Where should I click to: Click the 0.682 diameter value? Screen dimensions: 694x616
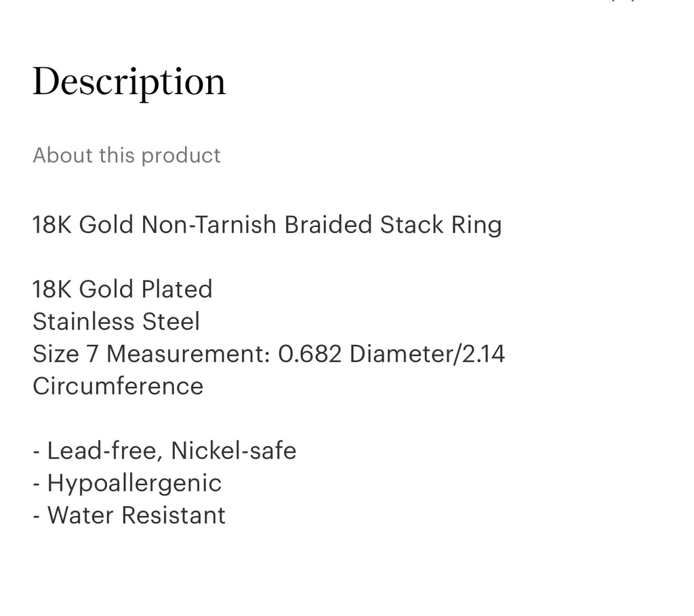[310, 354]
